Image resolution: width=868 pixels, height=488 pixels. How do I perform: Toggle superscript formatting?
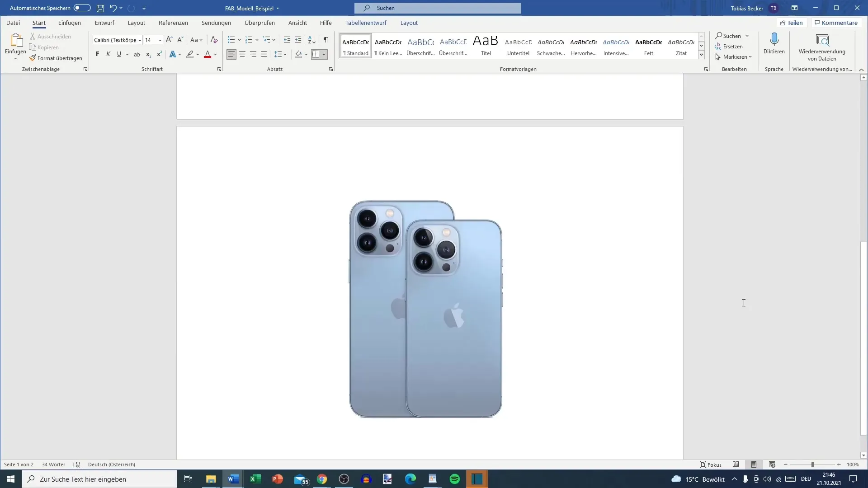click(x=159, y=54)
